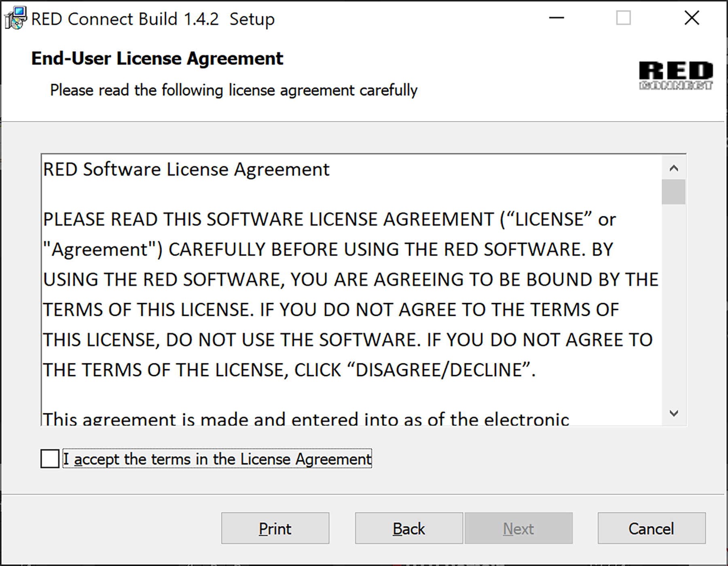728x566 pixels.
Task: Go Back to previous setup step
Action: click(x=409, y=528)
